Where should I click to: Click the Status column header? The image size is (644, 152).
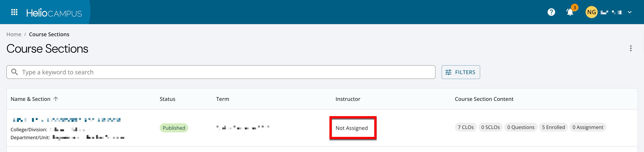[x=167, y=99]
